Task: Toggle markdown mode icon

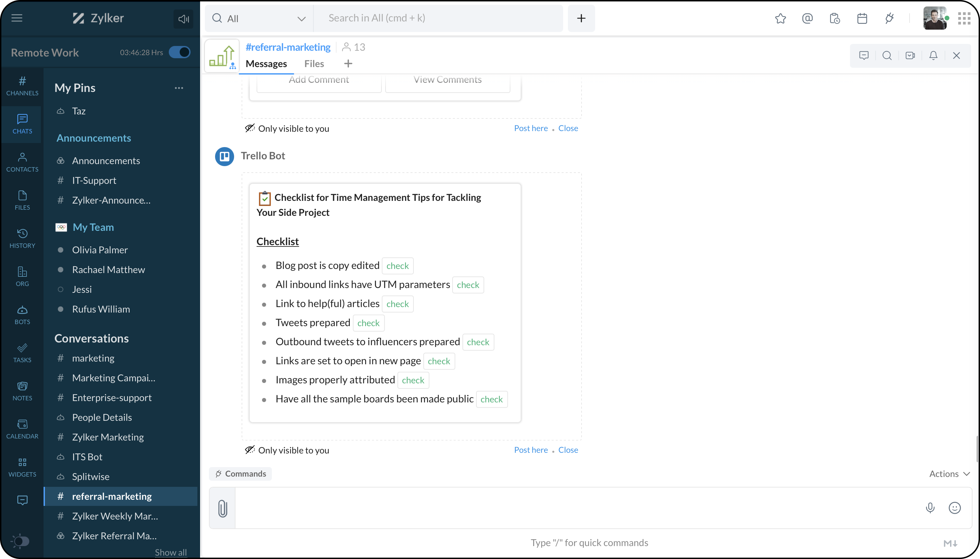Action: pyautogui.click(x=951, y=543)
